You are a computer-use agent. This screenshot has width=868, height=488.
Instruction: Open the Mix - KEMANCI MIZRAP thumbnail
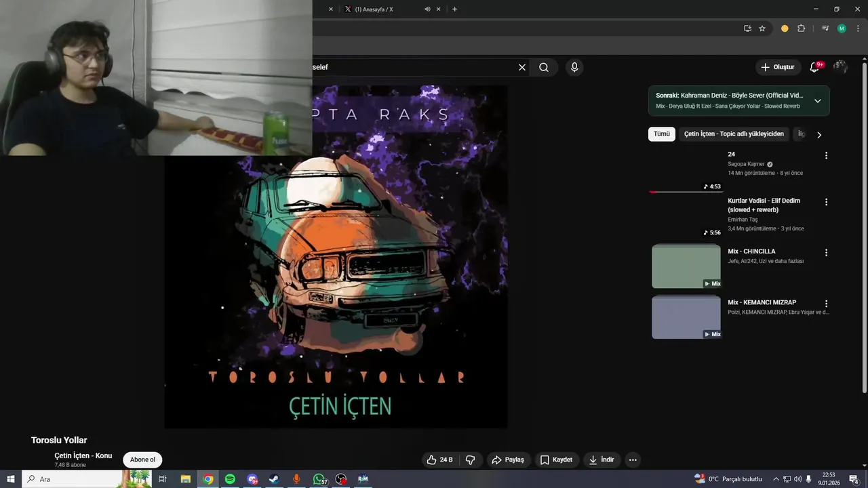pyautogui.click(x=686, y=317)
